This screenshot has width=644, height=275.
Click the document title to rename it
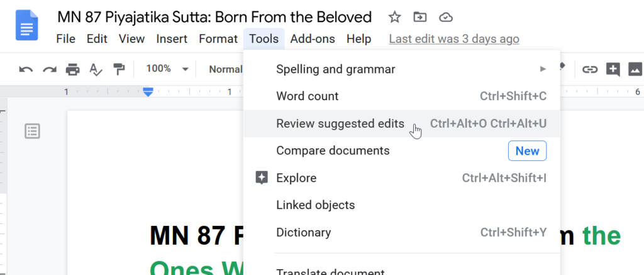[214, 17]
